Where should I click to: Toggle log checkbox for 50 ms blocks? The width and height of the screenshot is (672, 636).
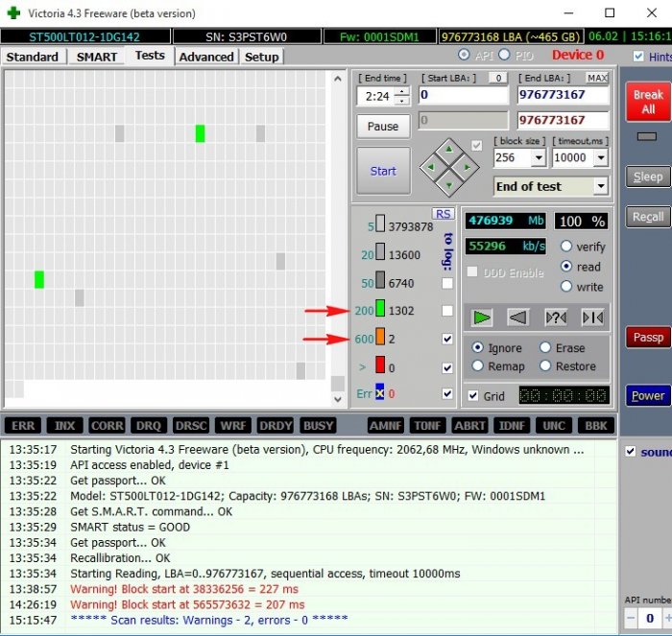pyautogui.click(x=447, y=283)
